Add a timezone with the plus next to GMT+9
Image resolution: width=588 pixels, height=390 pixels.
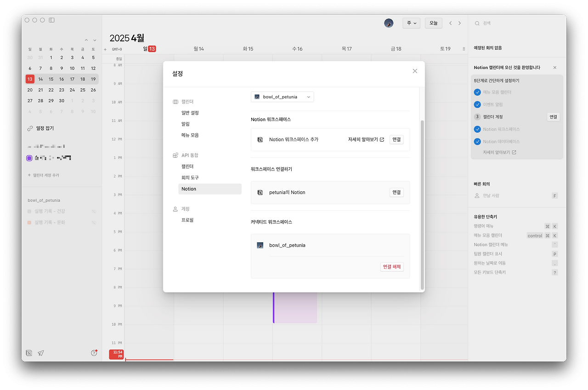point(105,49)
